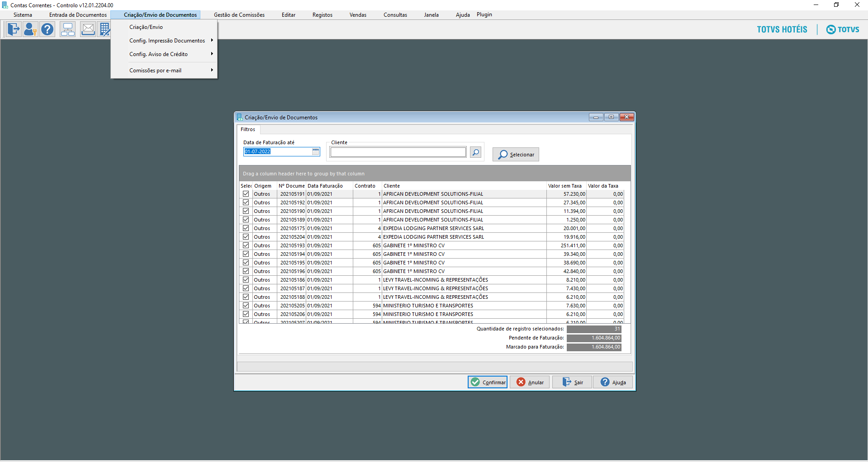Expand Config. Impressão Documentos submenu
This screenshot has height=462, width=868.
167,41
